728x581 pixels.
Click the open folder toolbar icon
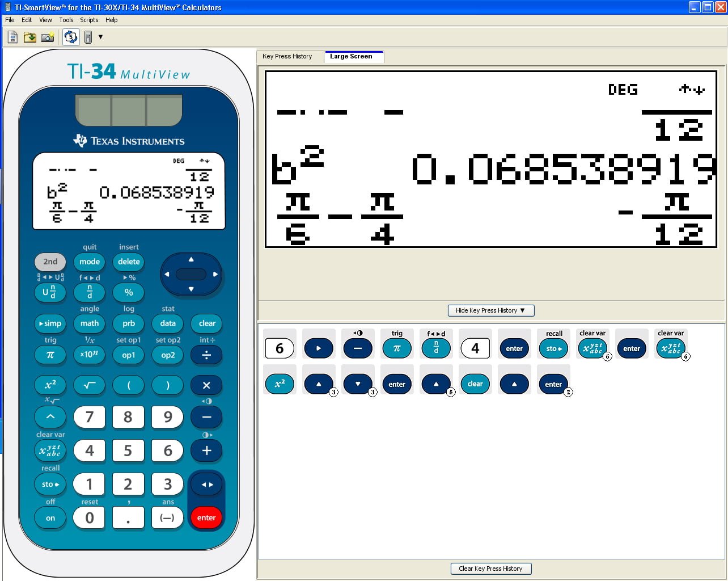[30, 37]
